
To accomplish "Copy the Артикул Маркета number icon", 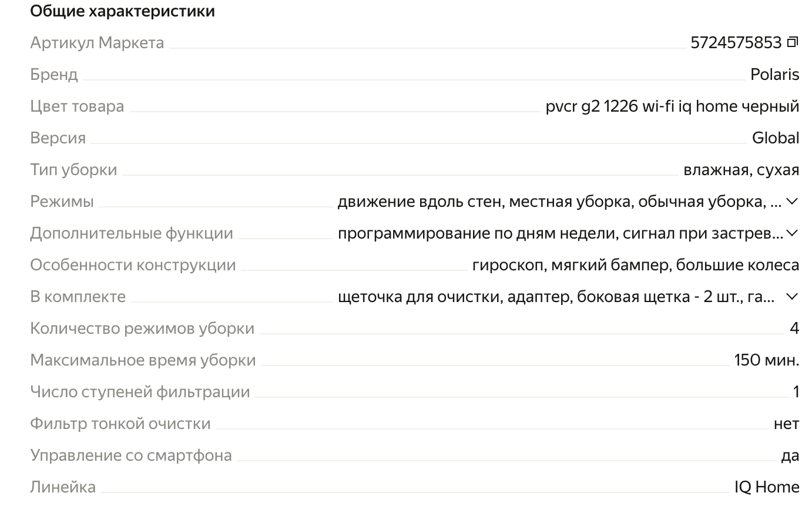I will [x=793, y=42].
